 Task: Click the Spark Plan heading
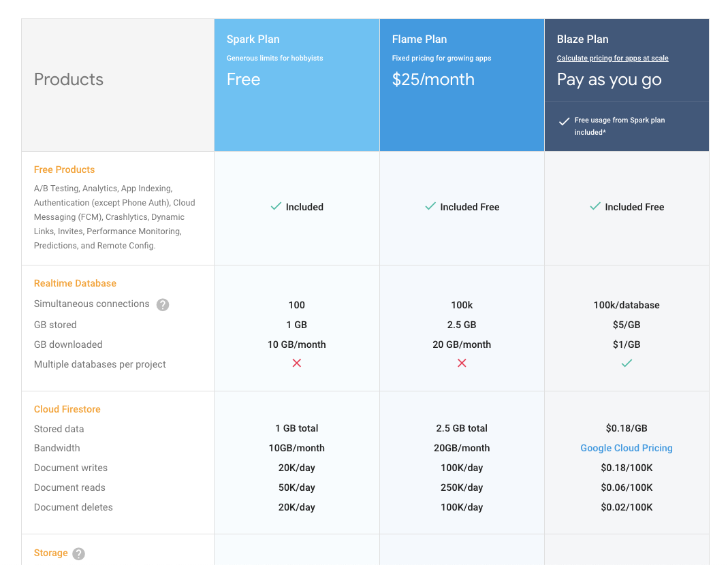click(253, 39)
